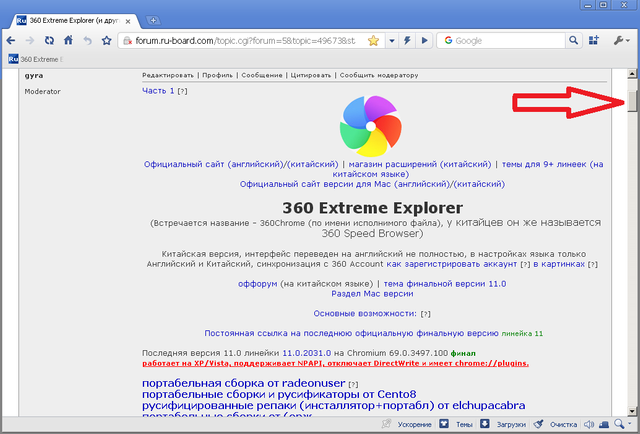Click the undo closed tab arrow icon

tap(88, 40)
